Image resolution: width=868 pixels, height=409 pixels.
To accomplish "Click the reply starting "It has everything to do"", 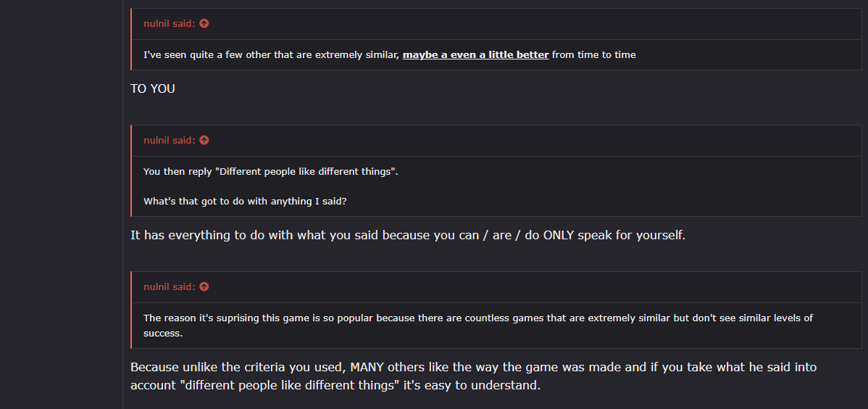I will tap(408, 235).
